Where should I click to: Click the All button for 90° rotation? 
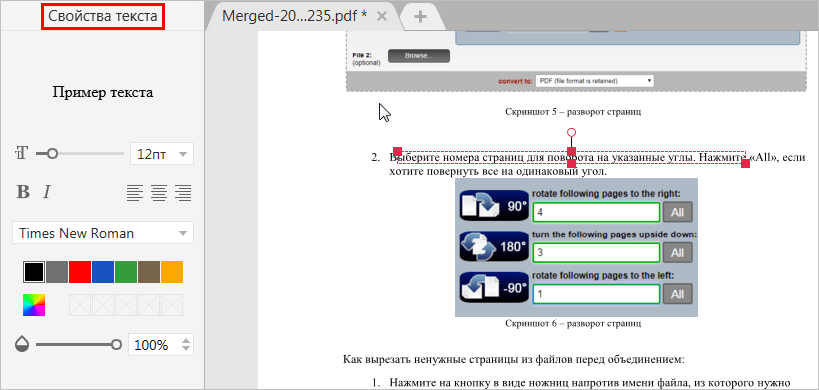pos(677,212)
